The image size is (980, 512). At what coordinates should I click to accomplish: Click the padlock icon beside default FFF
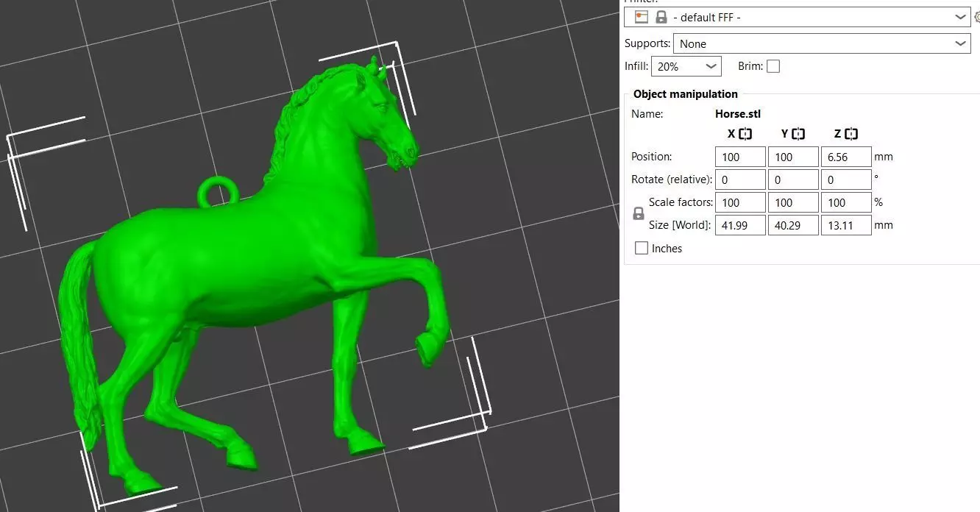(x=661, y=17)
